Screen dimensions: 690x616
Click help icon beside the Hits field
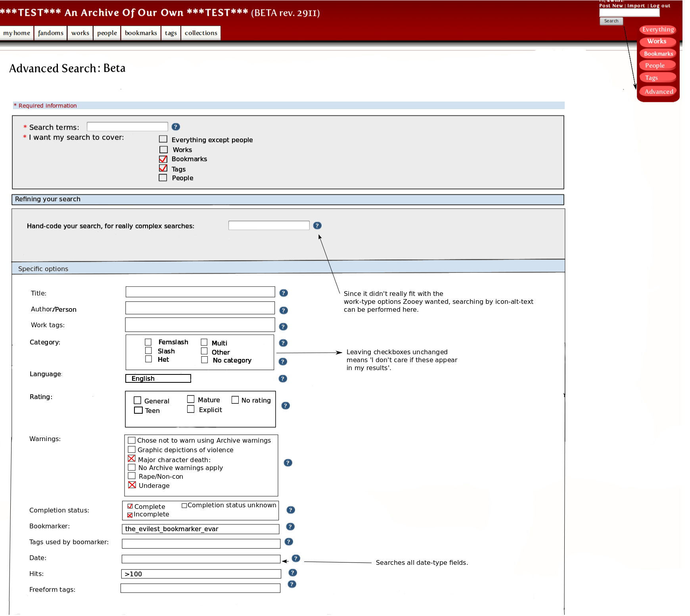[x=293, y=573]
